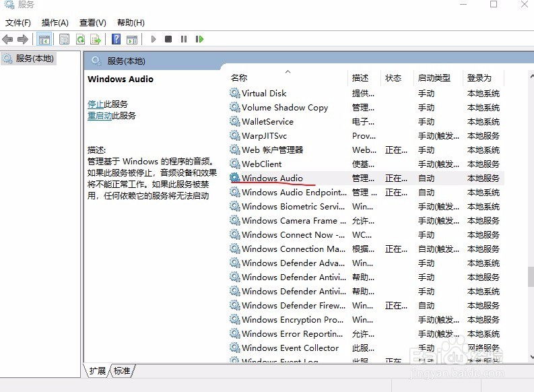Open the 查看(V) menu

(x=93, y=23)
